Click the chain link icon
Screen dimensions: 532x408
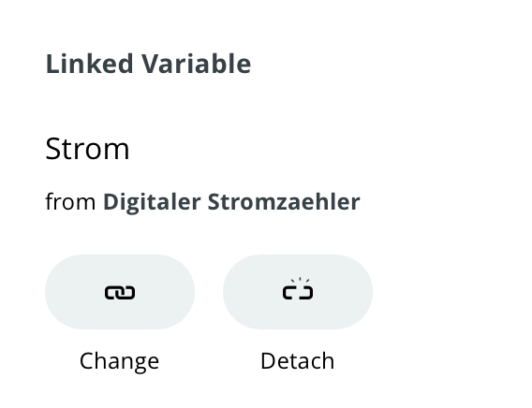tap(120, 293)
